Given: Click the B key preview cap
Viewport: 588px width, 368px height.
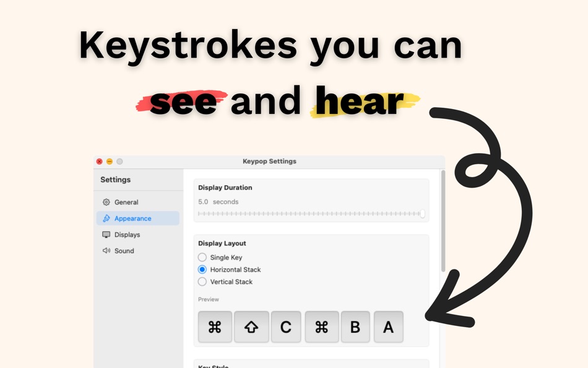Looking at the screenshot, I should (x=355, y=326).
